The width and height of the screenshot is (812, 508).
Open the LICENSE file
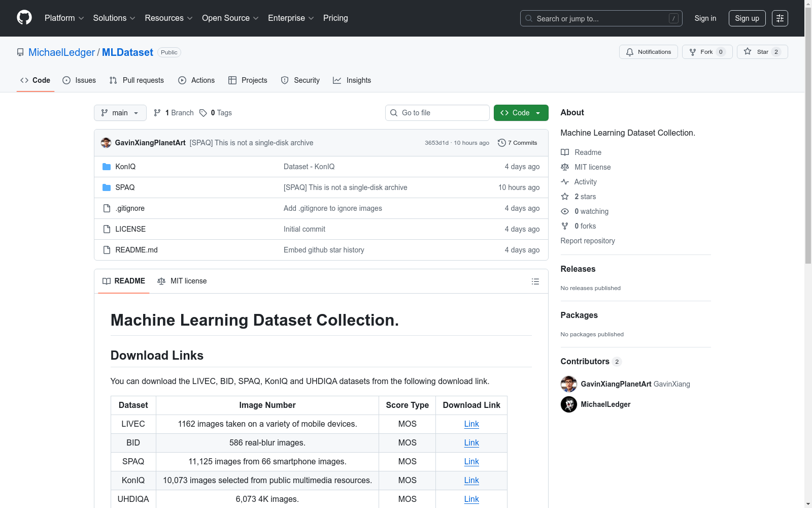[130, 229]
